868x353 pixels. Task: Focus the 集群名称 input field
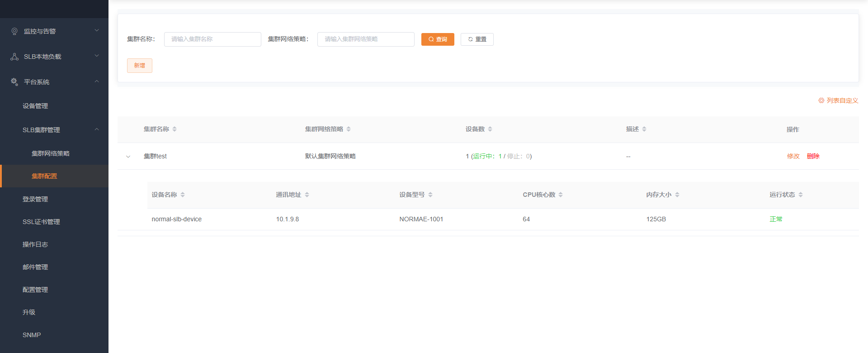click(212, 39)
